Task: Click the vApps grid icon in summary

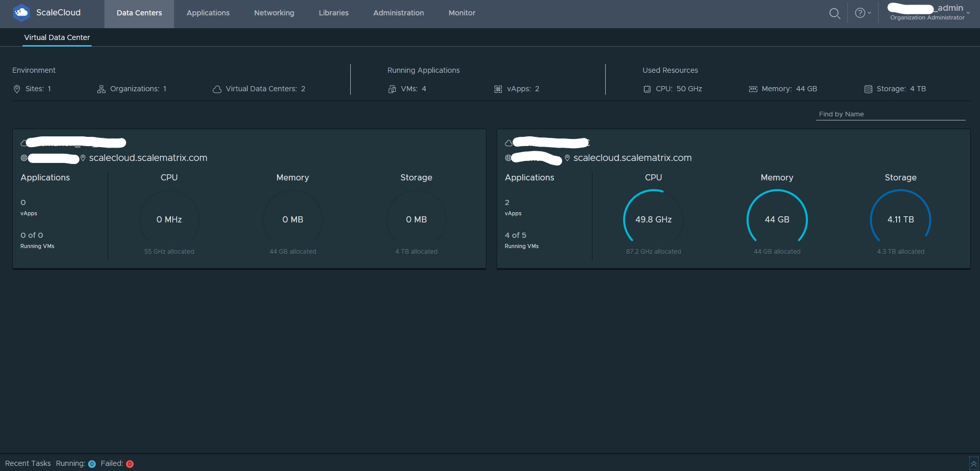Action: 498,89
